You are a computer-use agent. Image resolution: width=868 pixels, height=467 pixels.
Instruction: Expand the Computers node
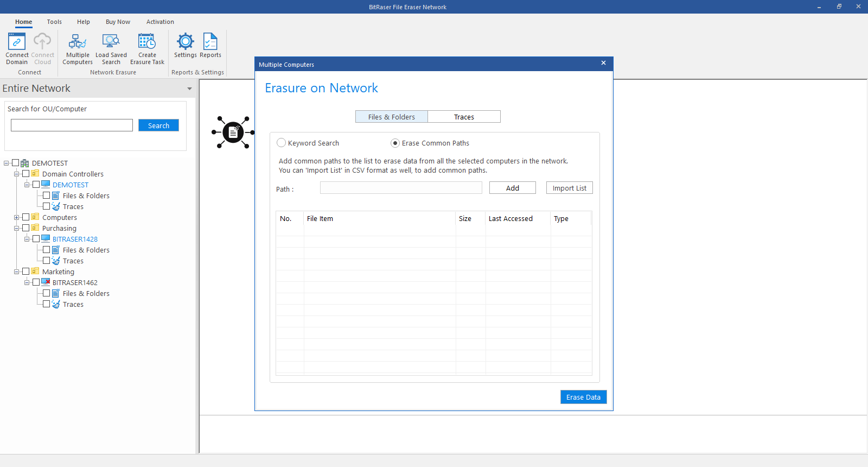pos(16,217)
